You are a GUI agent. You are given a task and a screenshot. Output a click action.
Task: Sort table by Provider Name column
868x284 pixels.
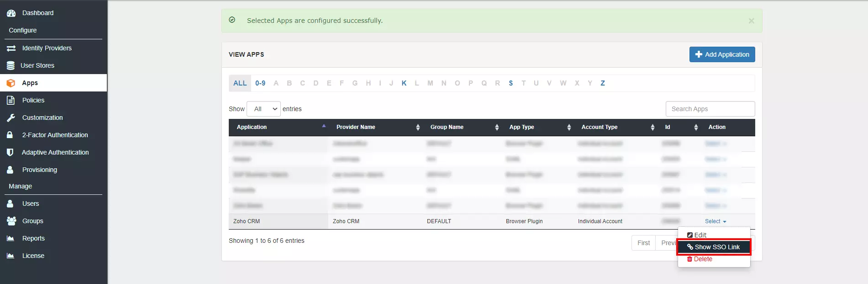point(376,127)
